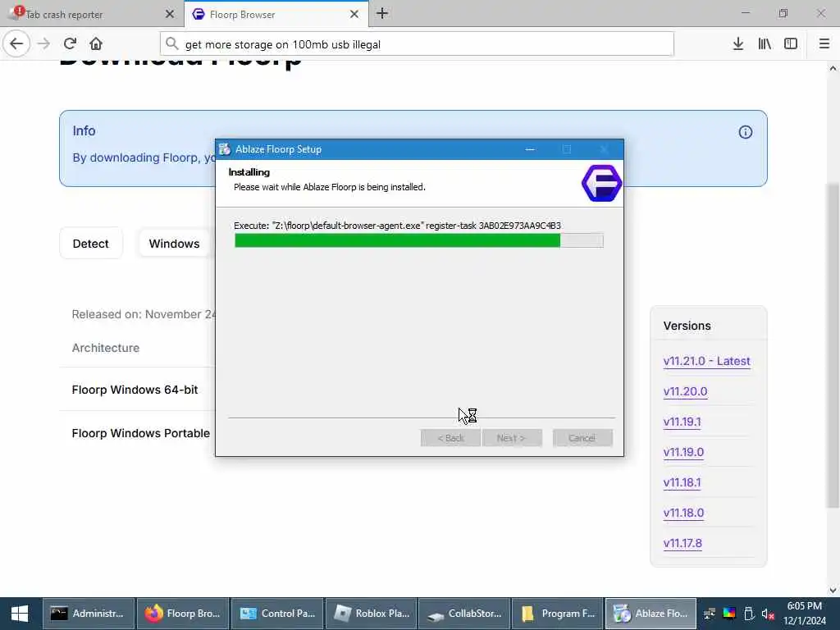840x630 pixels.
Task: Open version v11.19.0 link
Action: (683, 452)
